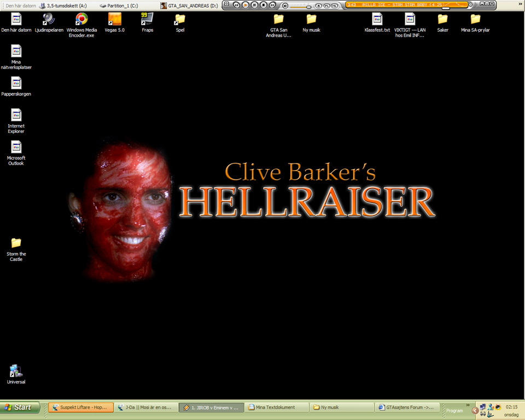Screen dimensions: 525x420
Task: Expand the top toolbar overflow chevron
Action: (521, 4)
